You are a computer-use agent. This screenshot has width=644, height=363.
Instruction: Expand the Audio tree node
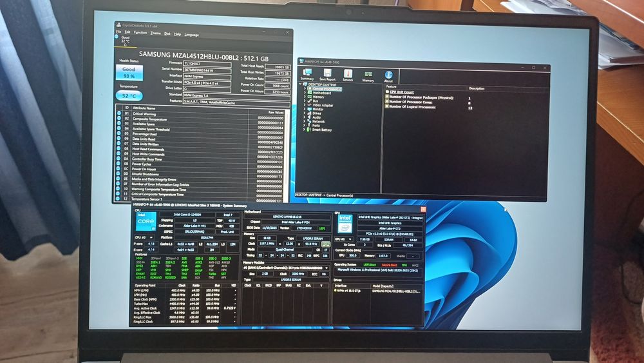tap(305, 117)
